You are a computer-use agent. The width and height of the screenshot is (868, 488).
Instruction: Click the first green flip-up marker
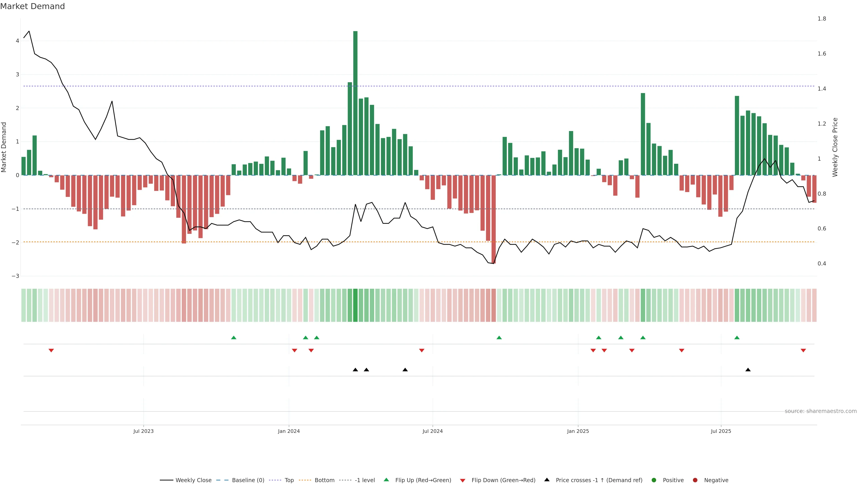pos(234,338)
